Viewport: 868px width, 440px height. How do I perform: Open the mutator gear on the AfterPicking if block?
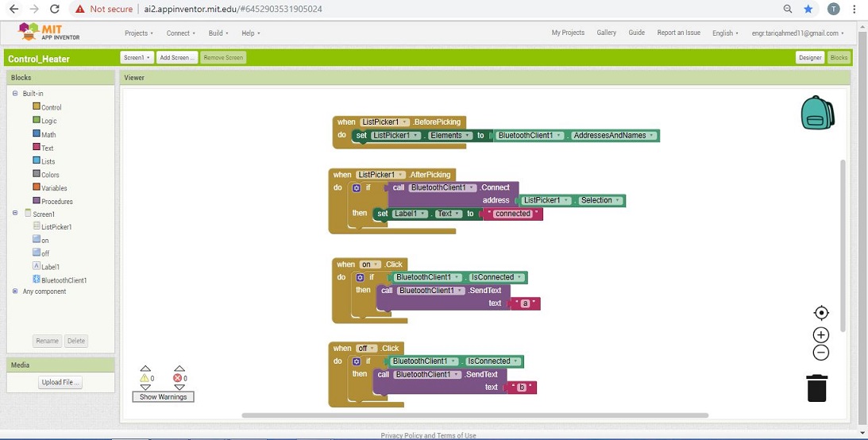pos(357,187)
